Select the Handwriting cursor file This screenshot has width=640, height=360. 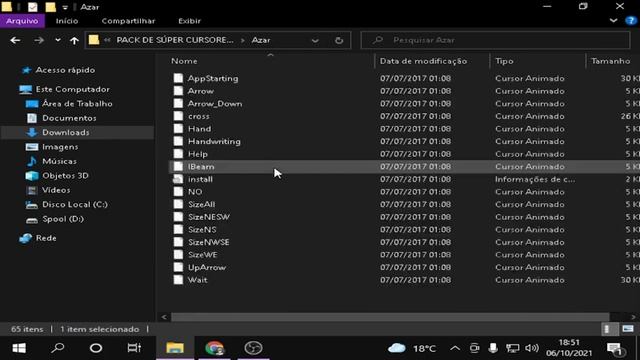(x=214, y=142)
